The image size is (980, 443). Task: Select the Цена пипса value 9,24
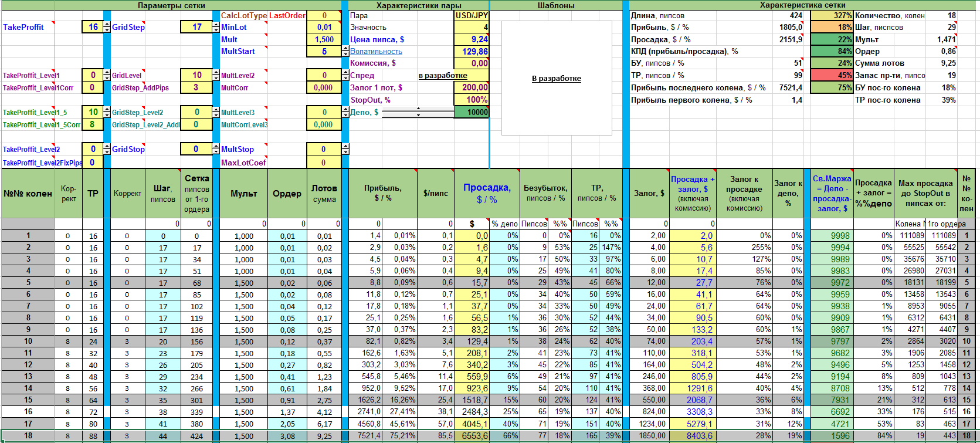472,39
